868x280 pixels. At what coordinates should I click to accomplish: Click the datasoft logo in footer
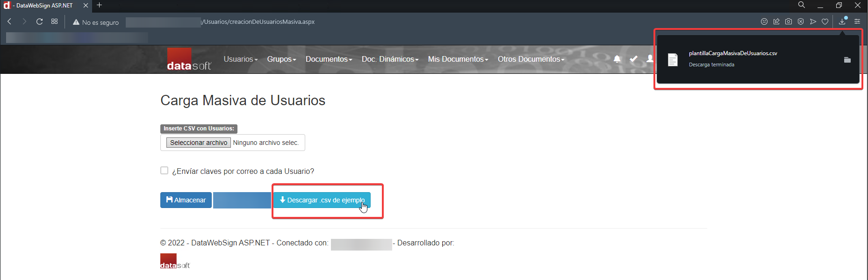[175, 261]
